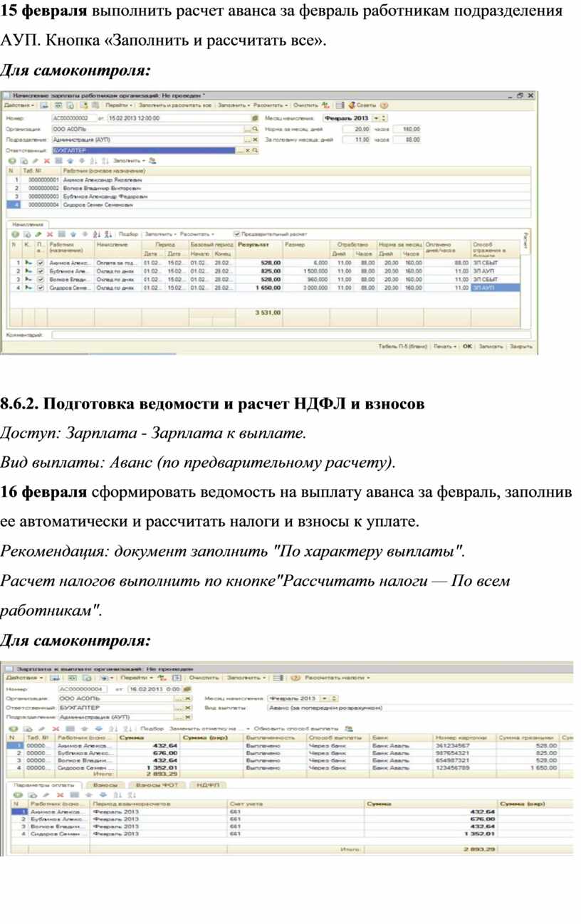The image size is (581, 924).
Task: Toggle checkbox in Акимов accrual row
Action: 41,263
